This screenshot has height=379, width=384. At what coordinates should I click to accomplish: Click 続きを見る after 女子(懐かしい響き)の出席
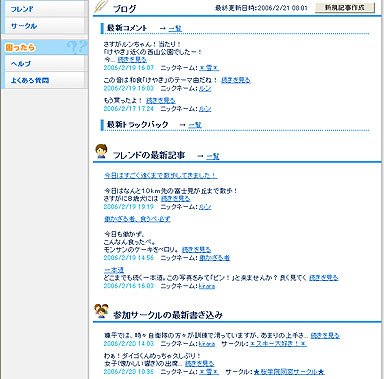(x=199, y=364)
